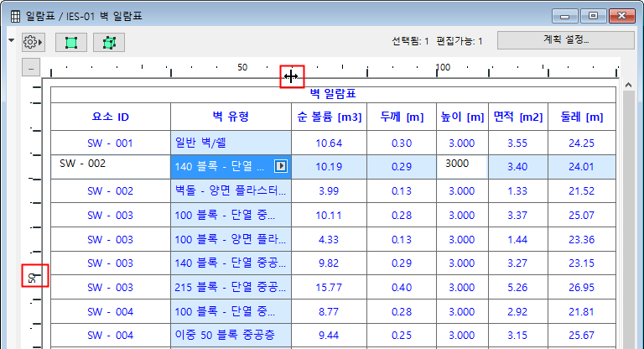Select the volume cell 8.77
644x349 pixels.
(x=329, y=311)
